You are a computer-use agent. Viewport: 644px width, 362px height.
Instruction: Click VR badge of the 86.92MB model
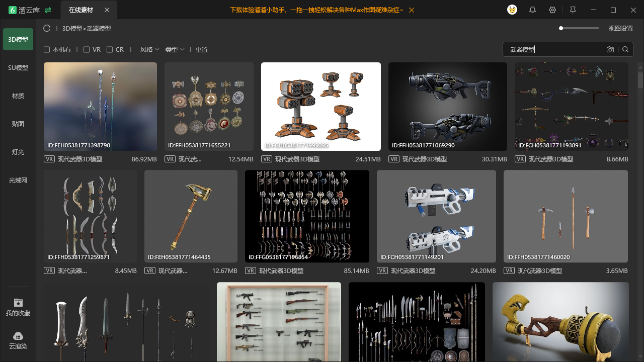click(x=49, y=159)
